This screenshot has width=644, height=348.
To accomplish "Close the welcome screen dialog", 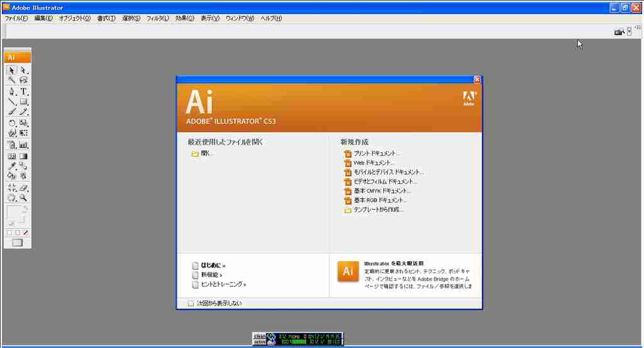I will pyautogui.click(x=477, y=80).
